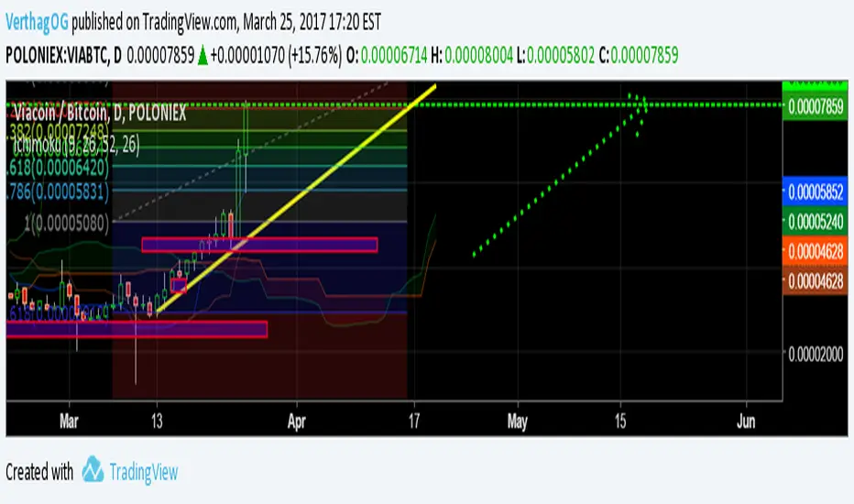Click the published date March 25, 2017 17:20 EST
Image resolution: width=854 pixels, height=504 pixels.
312,22
